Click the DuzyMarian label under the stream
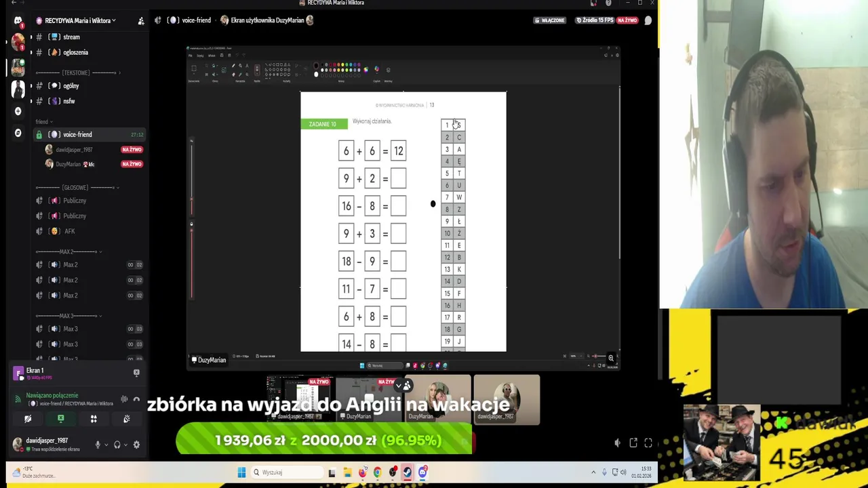The height and width of the screenshot is (488, 868). click(x=210, y=361)
